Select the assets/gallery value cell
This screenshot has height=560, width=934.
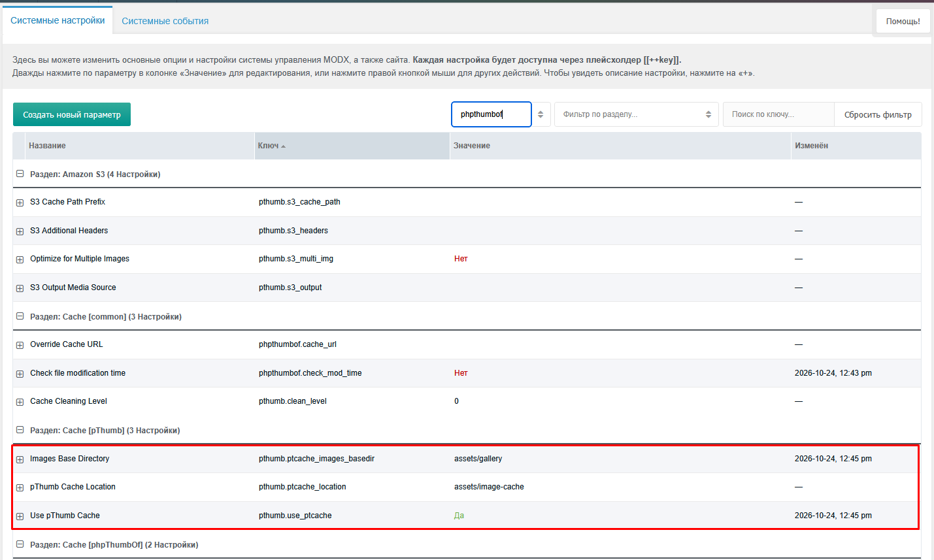(x=478, y=459)
